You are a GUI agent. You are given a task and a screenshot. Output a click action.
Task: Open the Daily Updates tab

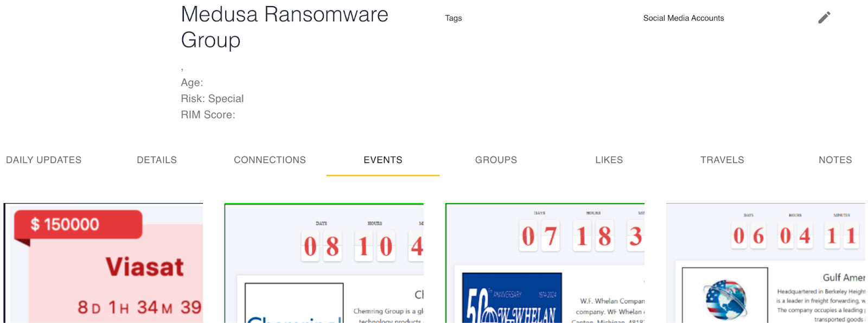pyautogui.click(x=44, y=160)
